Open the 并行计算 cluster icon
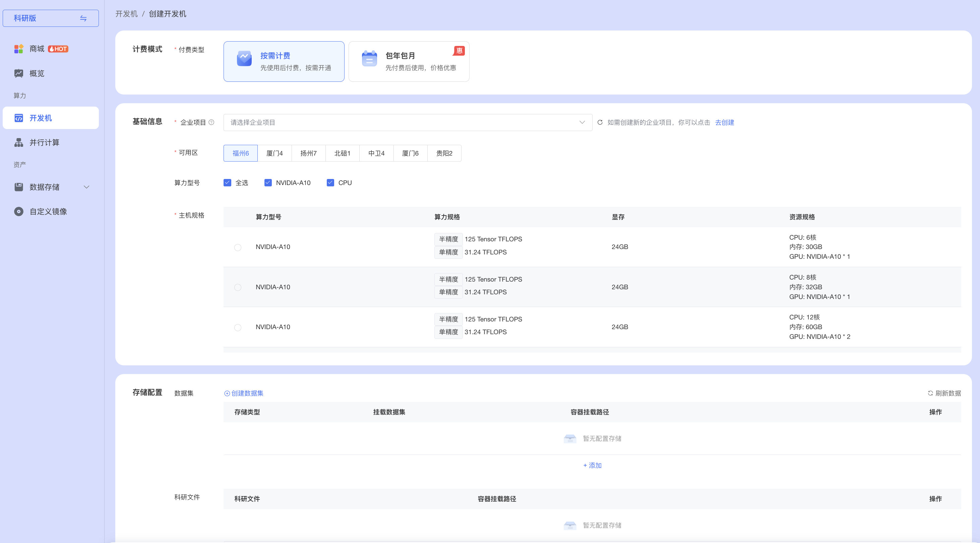 [x=19, y=142]
